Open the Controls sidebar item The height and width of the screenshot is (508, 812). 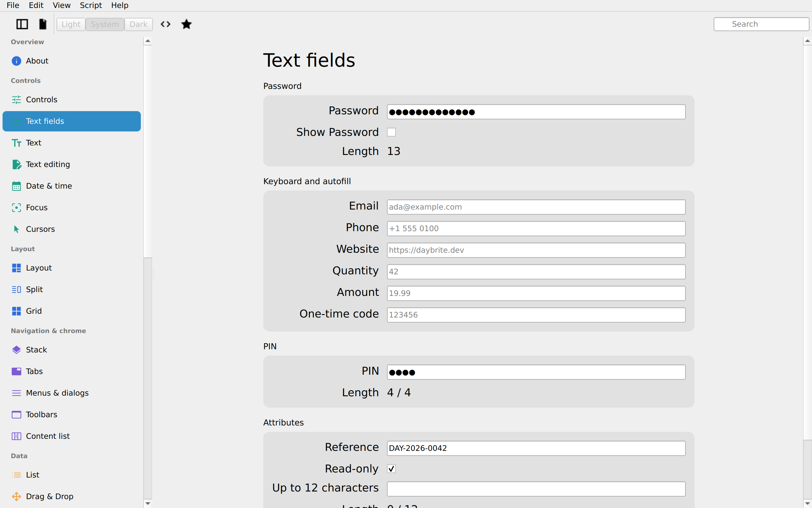pyautogui.click(x=71, y=99)
